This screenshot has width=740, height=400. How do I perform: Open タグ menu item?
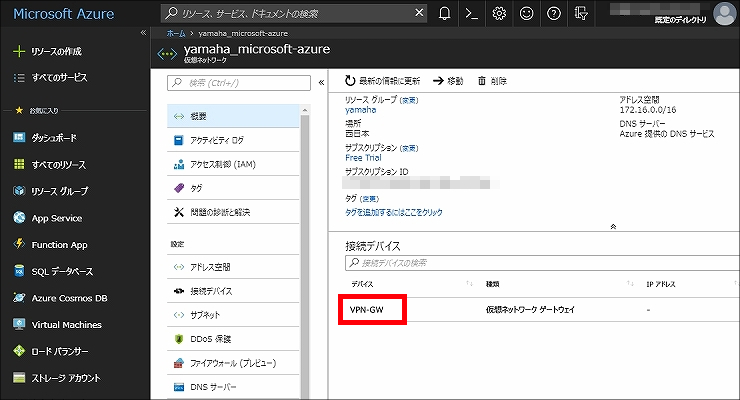pos(233,188)
